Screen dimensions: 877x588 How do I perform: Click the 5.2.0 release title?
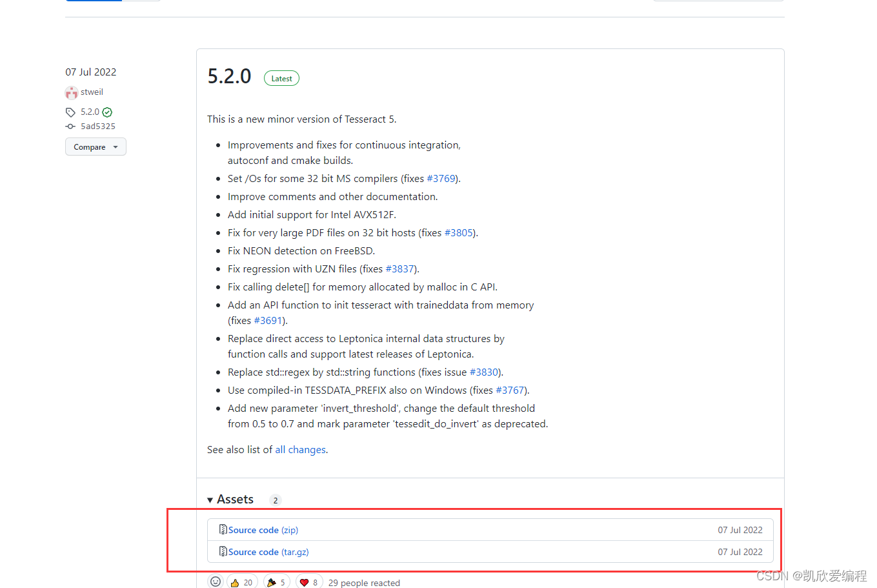pyautogui.click(x=229, y=76)
